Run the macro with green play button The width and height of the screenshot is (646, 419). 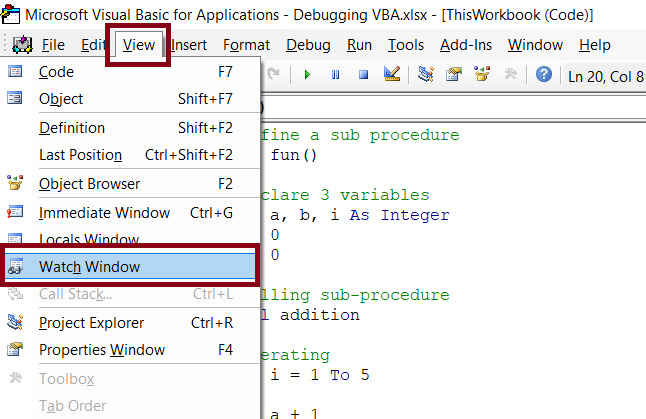click(307, 75)
